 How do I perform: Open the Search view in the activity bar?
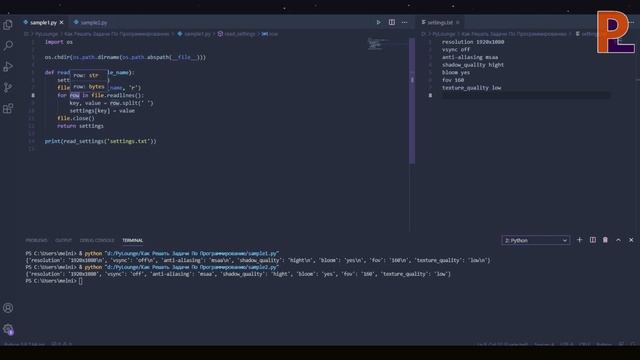(8, 46)
